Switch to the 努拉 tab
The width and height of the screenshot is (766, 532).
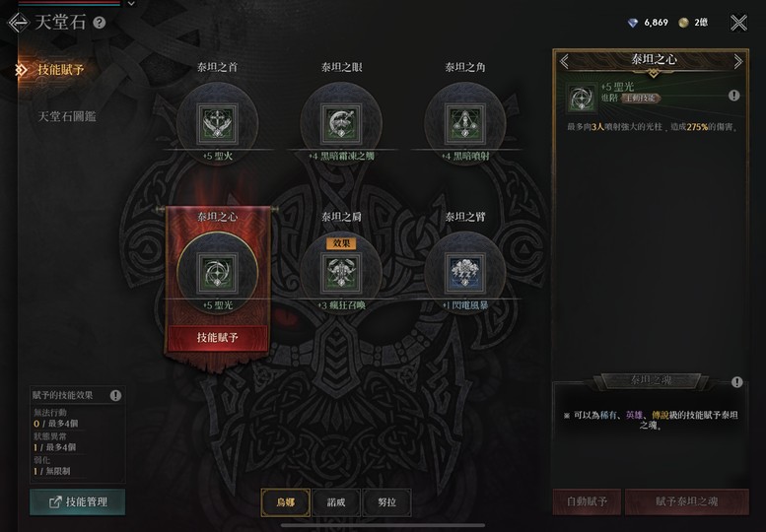386,502
